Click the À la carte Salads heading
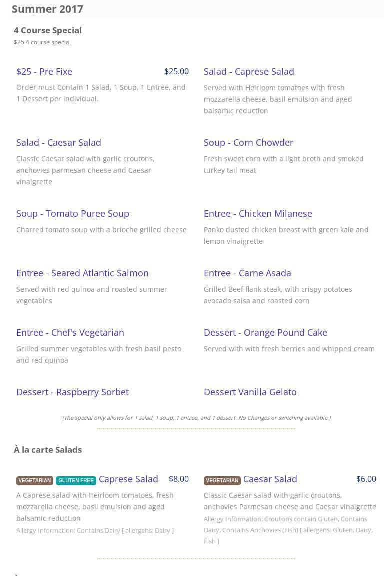The height and width of the screenshot is (576, 392). pos(48,450)
